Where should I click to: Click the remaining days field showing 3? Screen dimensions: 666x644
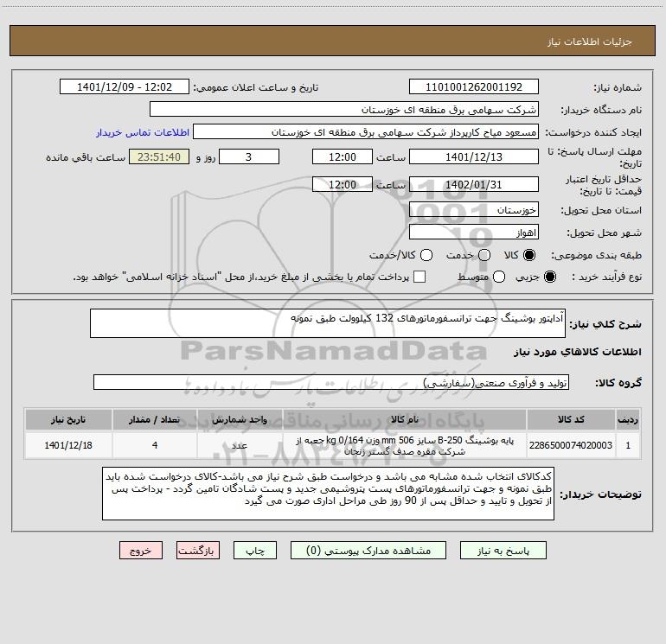click(249, 156)
